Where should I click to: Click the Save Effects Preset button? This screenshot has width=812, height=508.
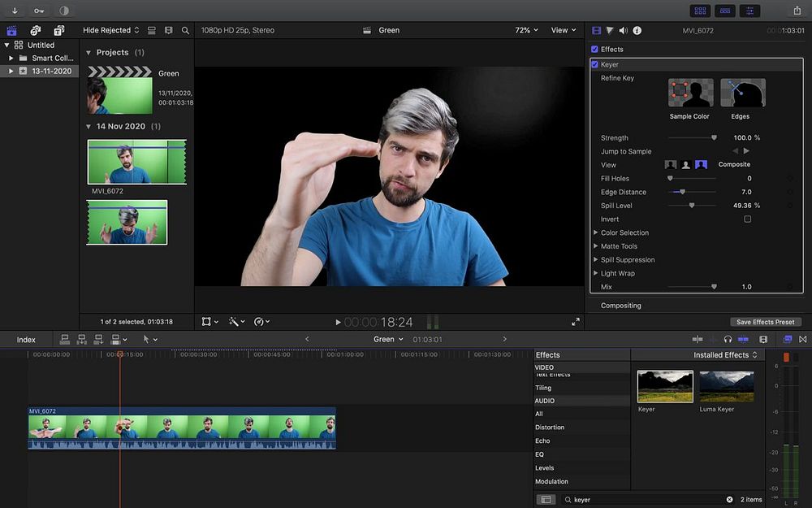(x=765, y=322)
